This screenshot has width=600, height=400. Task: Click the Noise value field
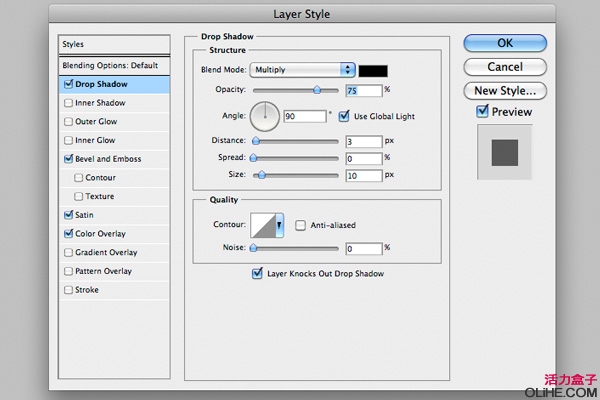coord(364,249)
